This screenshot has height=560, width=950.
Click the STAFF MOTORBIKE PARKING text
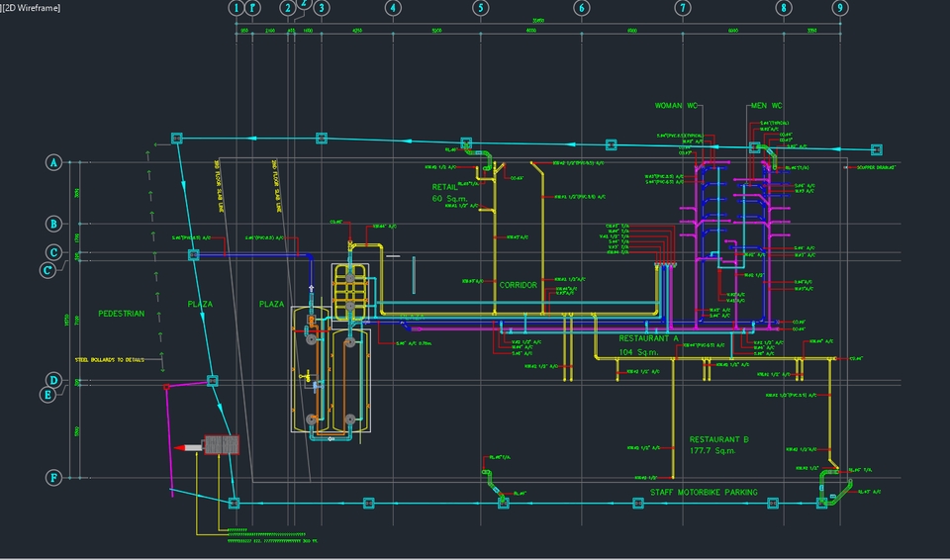704,492
